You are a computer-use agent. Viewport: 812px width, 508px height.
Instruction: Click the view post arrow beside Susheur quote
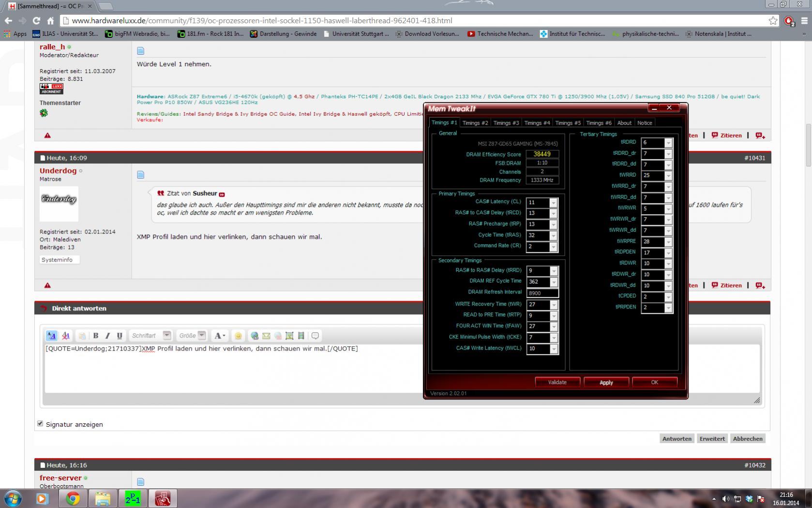pyautogui.click(x=222, y=194)
